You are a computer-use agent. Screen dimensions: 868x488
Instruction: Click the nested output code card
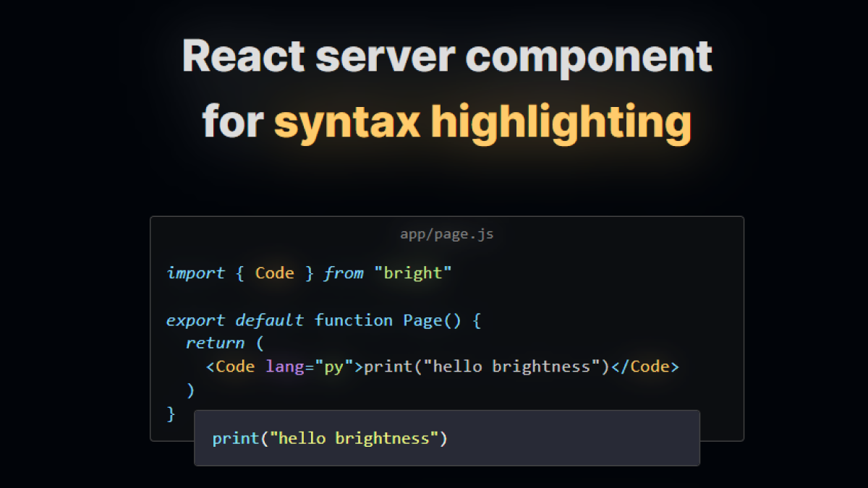click(446, 438)
